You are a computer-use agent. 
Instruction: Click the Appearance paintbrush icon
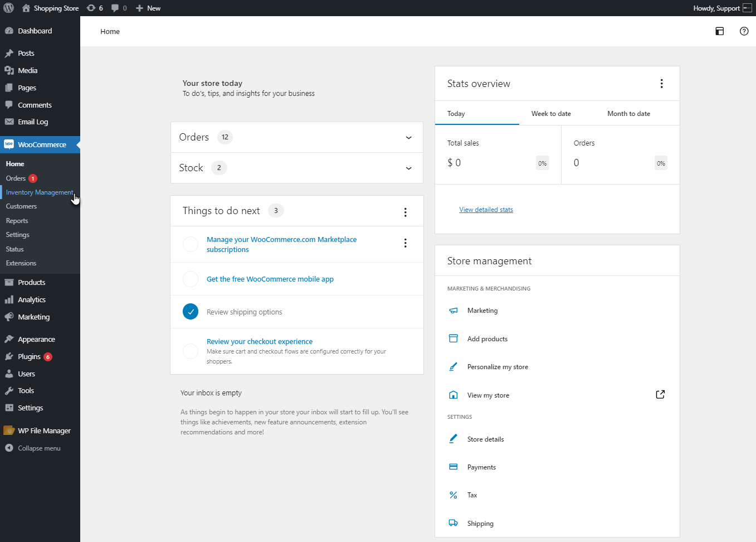click(x=9, y=339)
